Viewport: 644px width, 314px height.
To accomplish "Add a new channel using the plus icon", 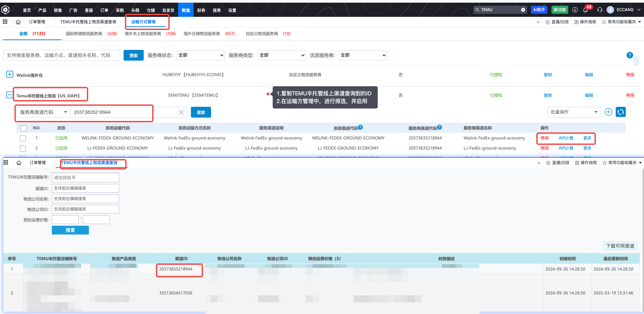I will tap(608, 112).
